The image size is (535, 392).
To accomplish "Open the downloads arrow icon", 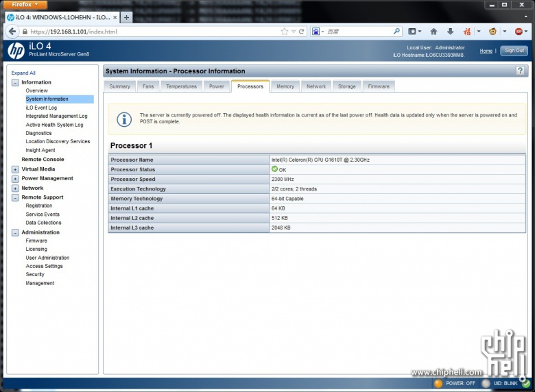I will coord(451,32).
